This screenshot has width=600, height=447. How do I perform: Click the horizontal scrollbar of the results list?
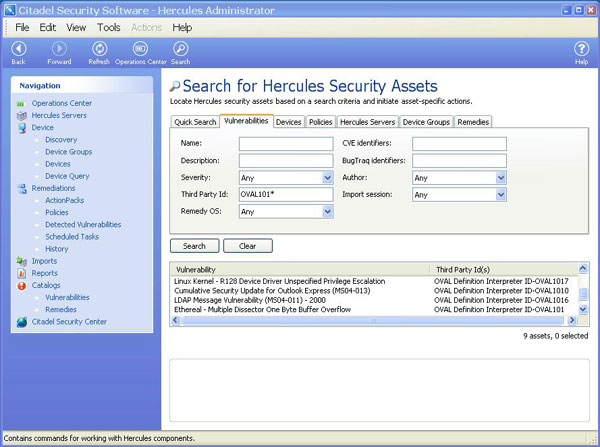coord(370,321)
